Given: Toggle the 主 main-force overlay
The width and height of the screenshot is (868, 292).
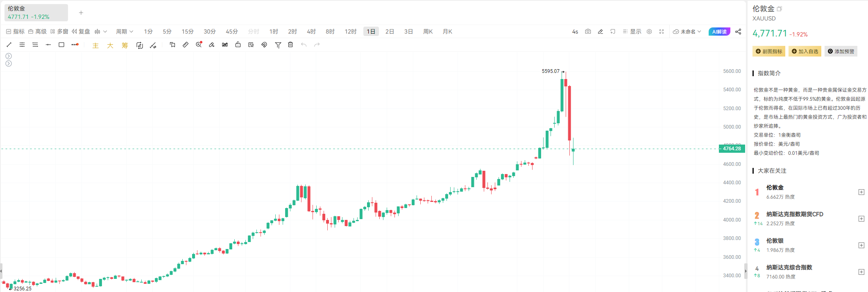Looking at the screenshot, I should [95, 45].
